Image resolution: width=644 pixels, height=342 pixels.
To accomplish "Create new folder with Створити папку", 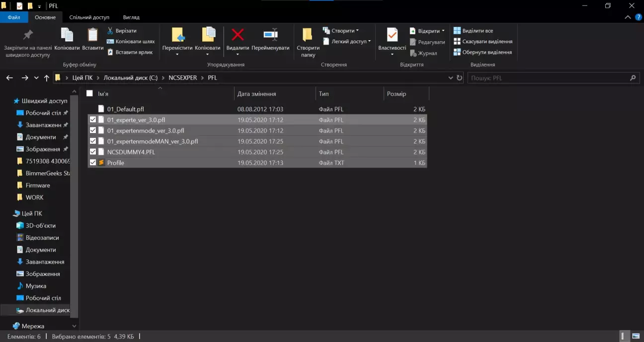I will coord(308,43).
